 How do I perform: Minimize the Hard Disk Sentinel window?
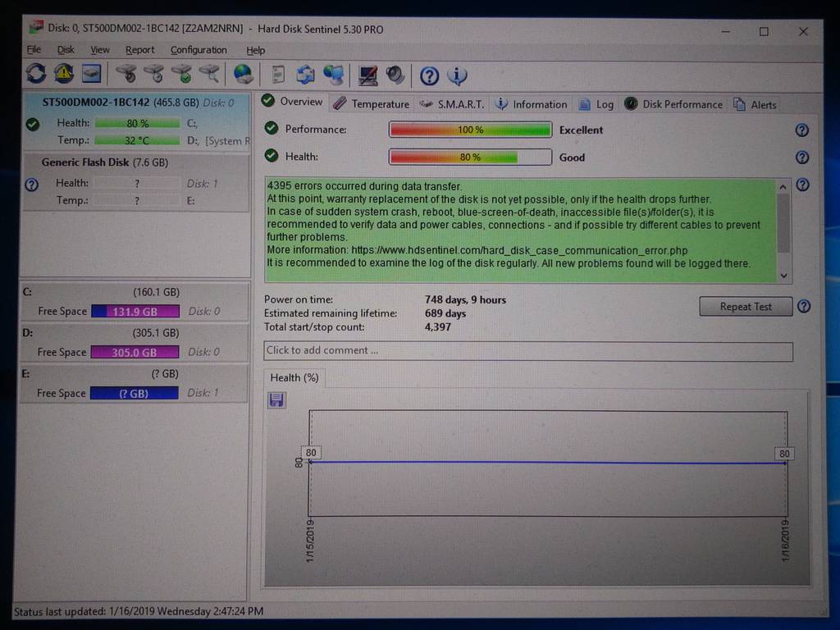point(725,32)
